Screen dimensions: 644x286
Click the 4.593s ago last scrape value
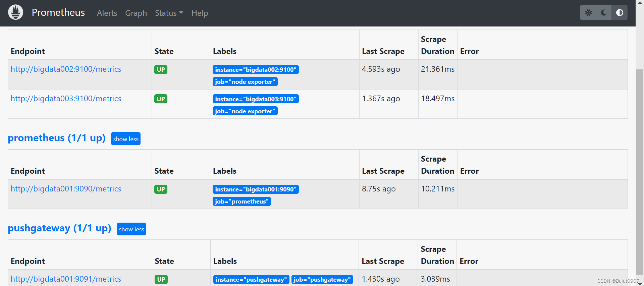[381, 69]
